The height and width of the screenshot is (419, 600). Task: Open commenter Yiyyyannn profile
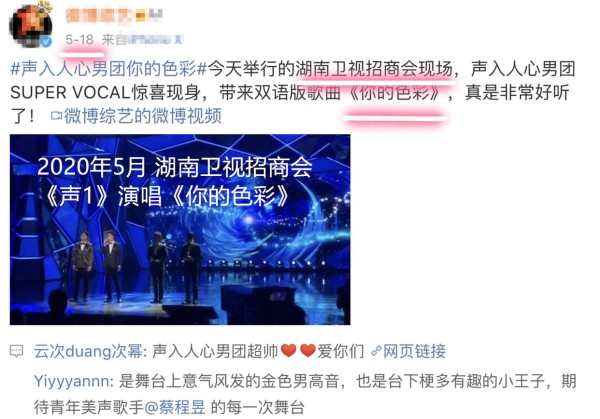[72, 382]
